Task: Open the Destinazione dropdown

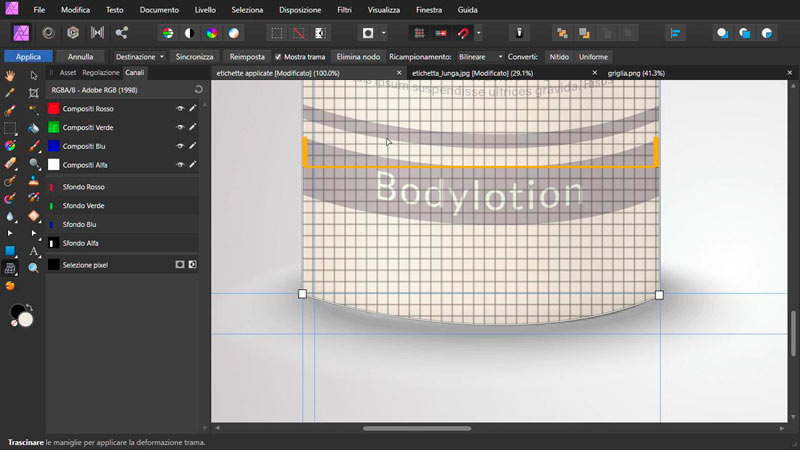Action: [x=139, y=57]
